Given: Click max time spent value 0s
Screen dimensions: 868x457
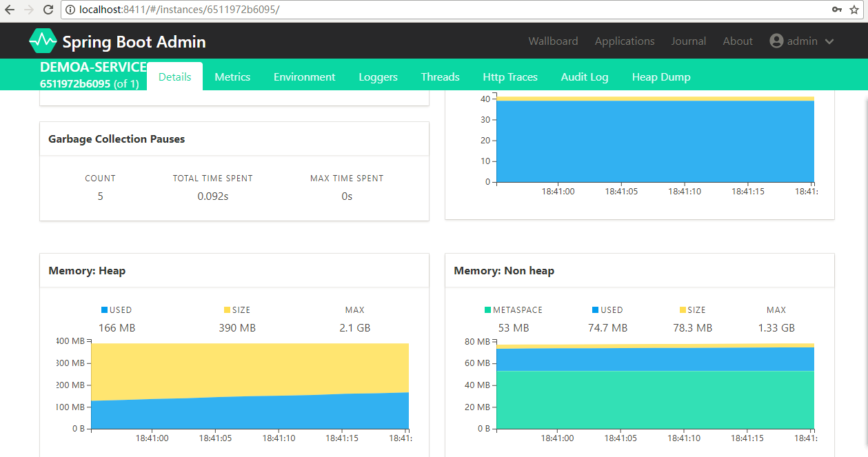Looking at the screenshot, I should click(347, 196).
